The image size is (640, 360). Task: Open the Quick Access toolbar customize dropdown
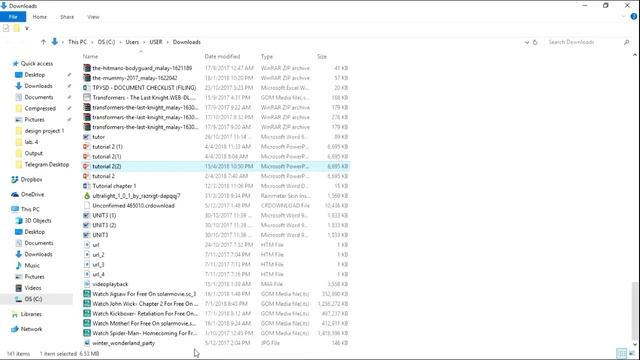point(27,28)
